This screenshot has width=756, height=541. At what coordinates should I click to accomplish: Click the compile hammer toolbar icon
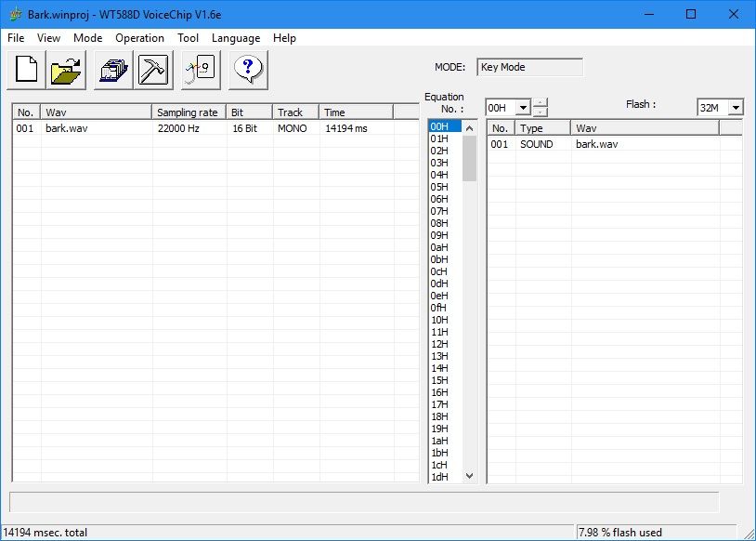pyautogui.click(x=153, y=70)
